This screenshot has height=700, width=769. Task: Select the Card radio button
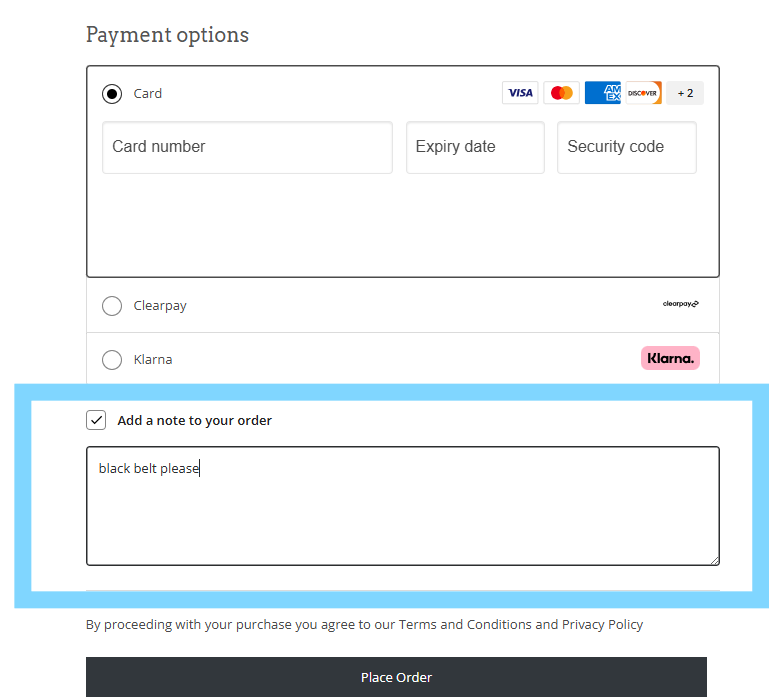[x=112, y=94]
